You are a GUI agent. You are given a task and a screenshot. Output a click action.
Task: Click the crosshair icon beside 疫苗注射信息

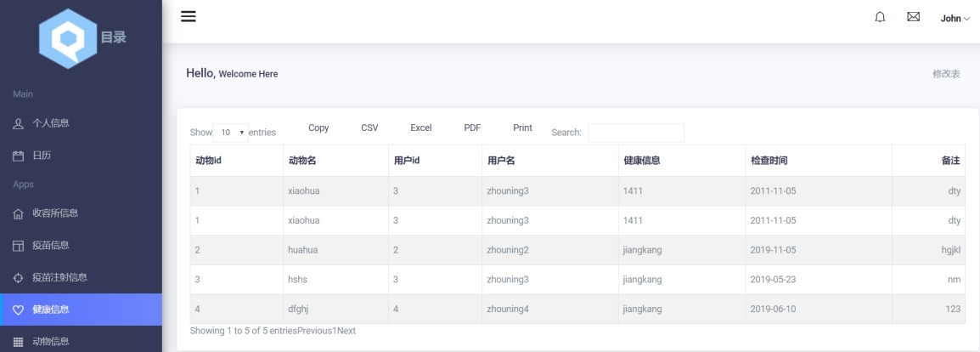coord(19,277)
